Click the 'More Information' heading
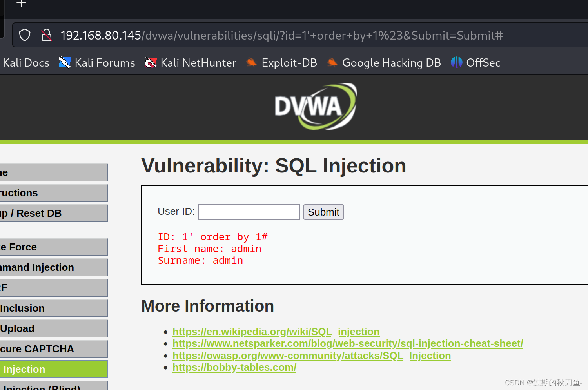Image resolution: width=588 pixels, height=390 pixels. (x=207, y=306)
